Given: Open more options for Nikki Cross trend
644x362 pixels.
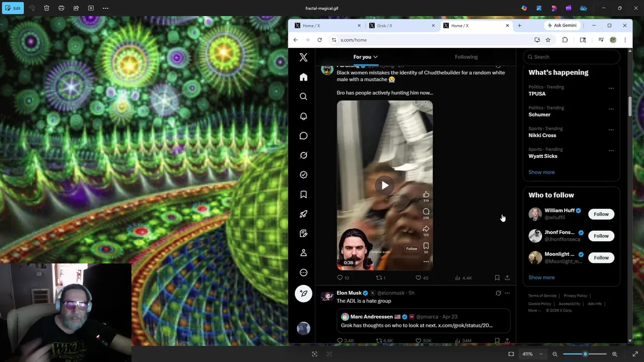Looking at the screenshot, I should [611, 130].
